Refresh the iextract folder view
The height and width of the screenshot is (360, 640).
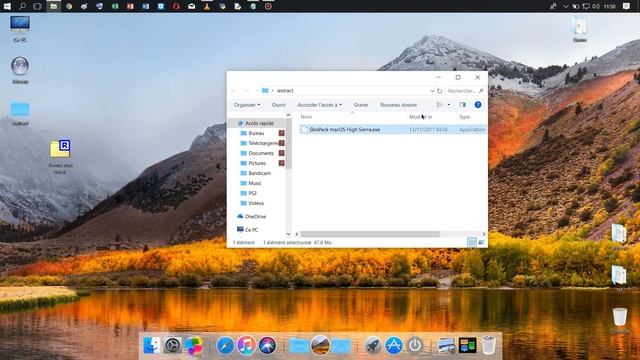pos(440,91)
